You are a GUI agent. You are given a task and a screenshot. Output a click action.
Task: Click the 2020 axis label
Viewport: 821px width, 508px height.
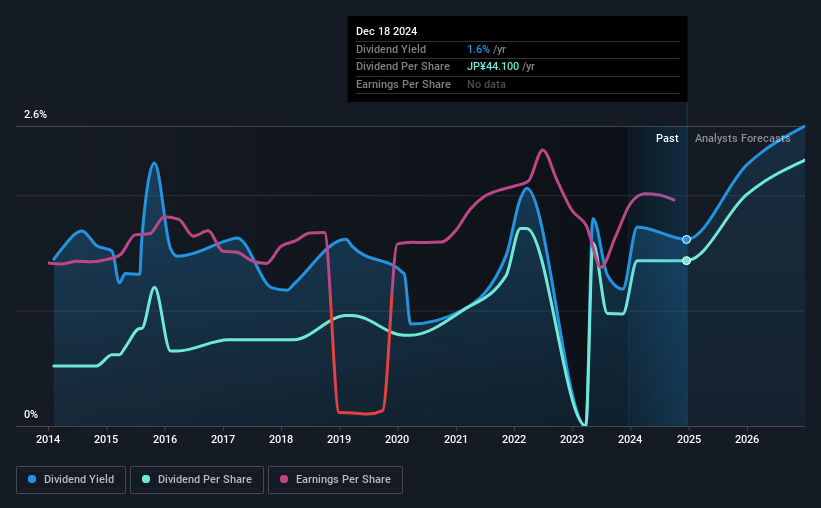[x=397, y=439]
